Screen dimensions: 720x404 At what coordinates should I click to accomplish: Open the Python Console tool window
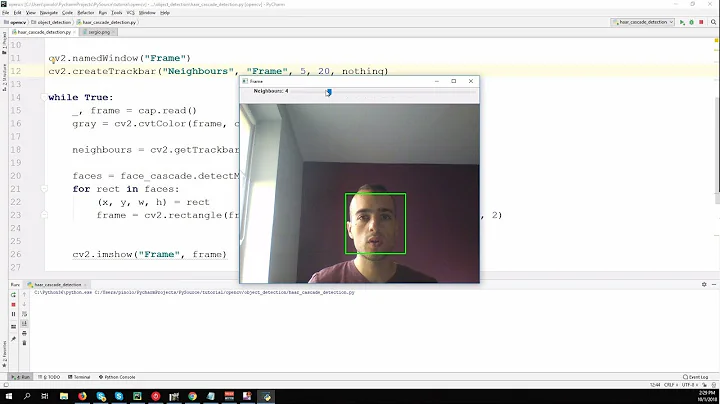point(117,377)
